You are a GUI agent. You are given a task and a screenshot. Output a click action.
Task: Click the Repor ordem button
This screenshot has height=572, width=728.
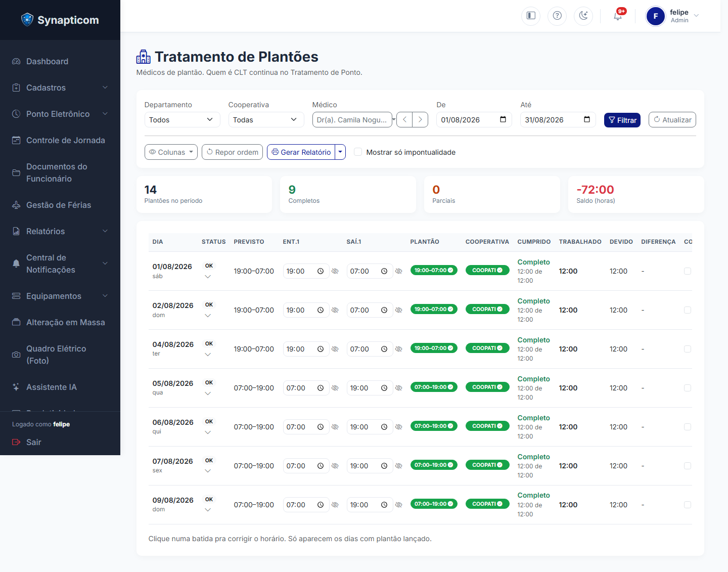coord(232,152)
